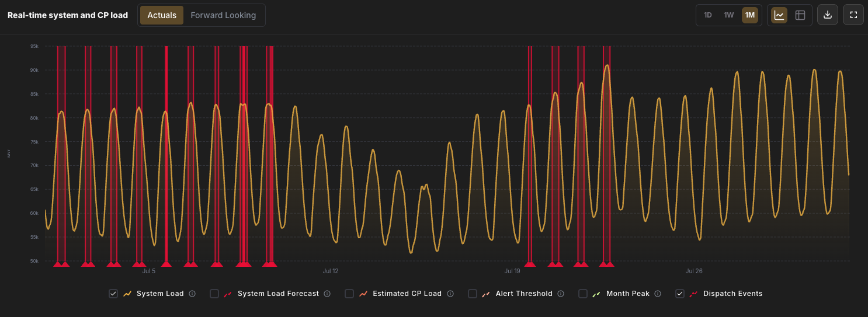868x317 pixels.
Task: Open fullscreen chart icon
Action: click(x=853, y=15)
